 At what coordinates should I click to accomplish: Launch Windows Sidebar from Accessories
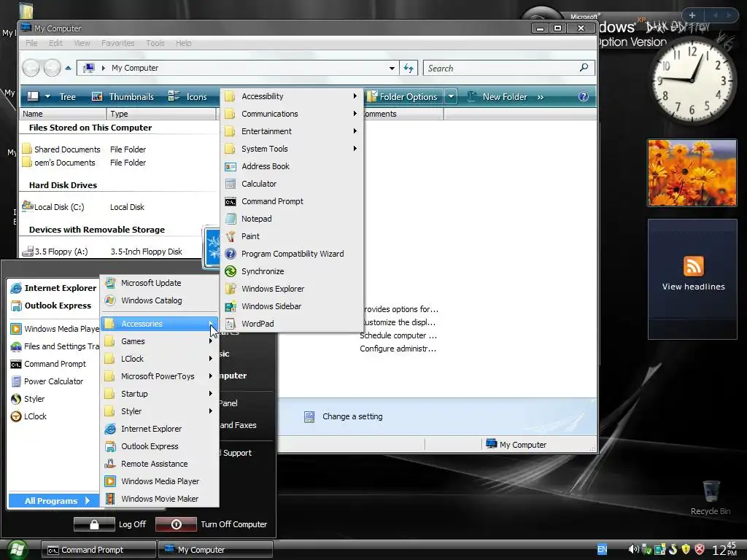coord(292,306)
